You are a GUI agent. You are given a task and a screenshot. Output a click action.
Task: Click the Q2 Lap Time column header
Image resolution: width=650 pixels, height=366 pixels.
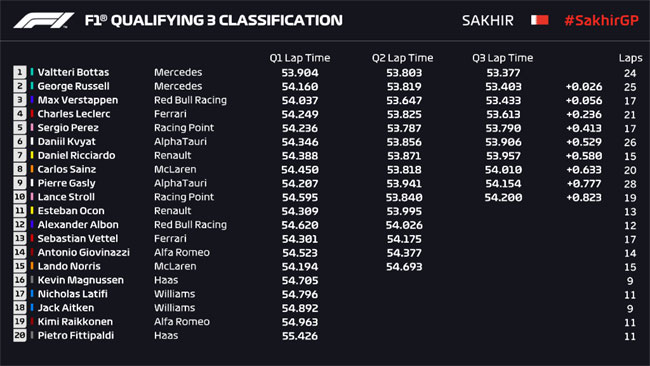coord(403,58)
